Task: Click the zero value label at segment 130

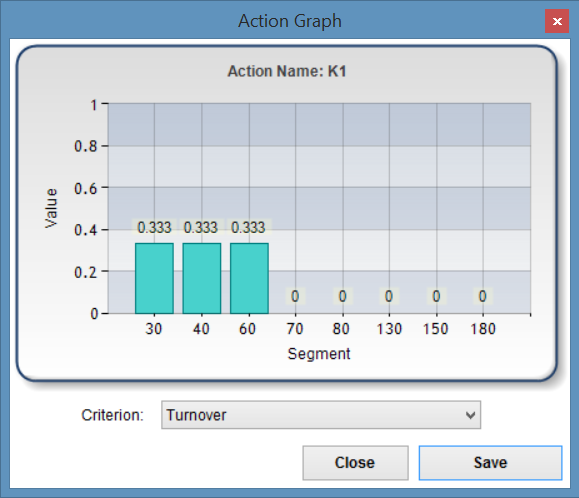Action: tap(389, 296)
